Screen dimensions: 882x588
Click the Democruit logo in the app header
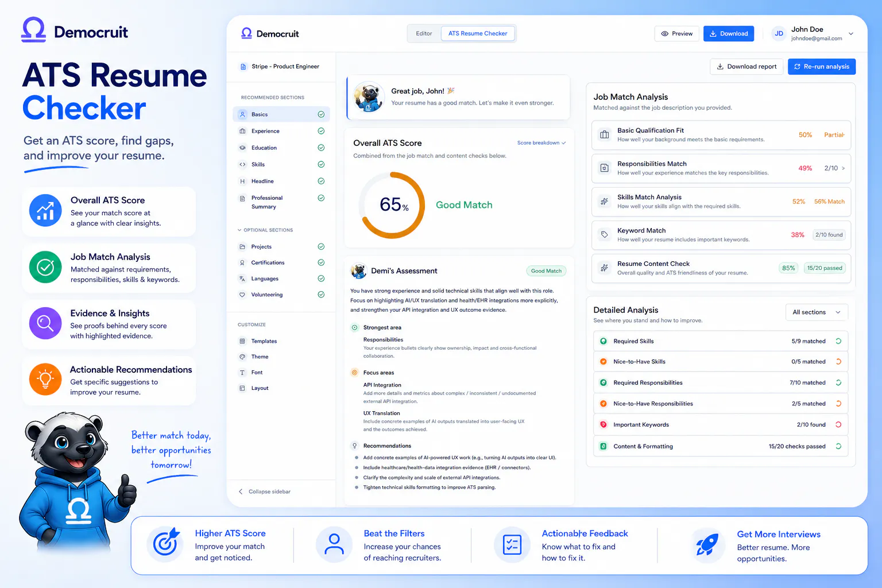click(270, 33)
